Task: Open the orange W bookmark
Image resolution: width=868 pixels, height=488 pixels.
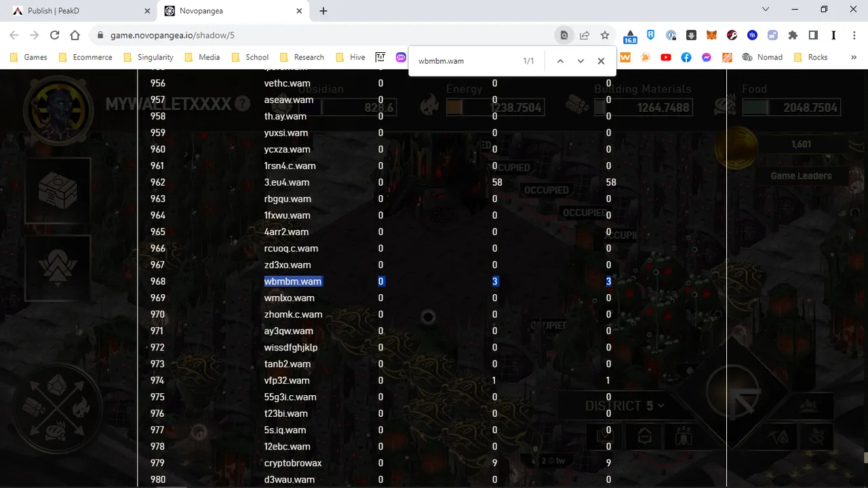Action: click(x=625, y=58)
